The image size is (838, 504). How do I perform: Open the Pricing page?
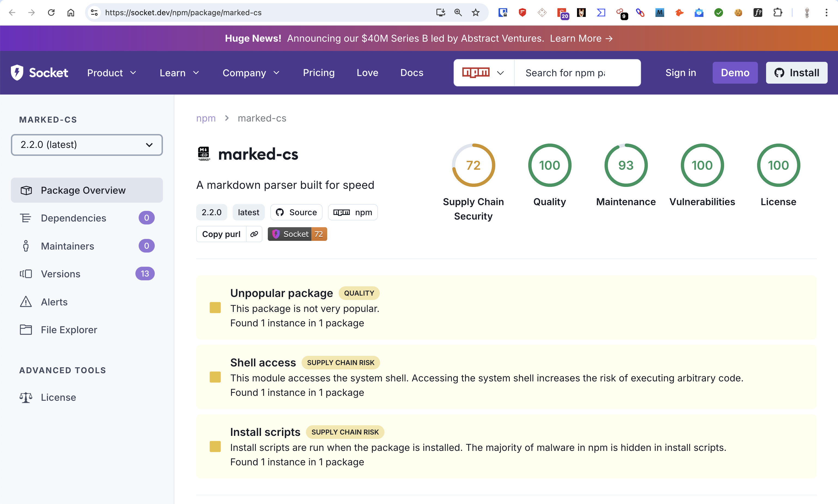click(318, 73)
